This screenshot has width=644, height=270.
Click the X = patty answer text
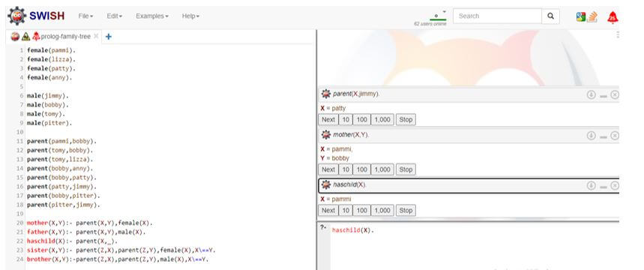pyautogui.click(x=333, y=108)
